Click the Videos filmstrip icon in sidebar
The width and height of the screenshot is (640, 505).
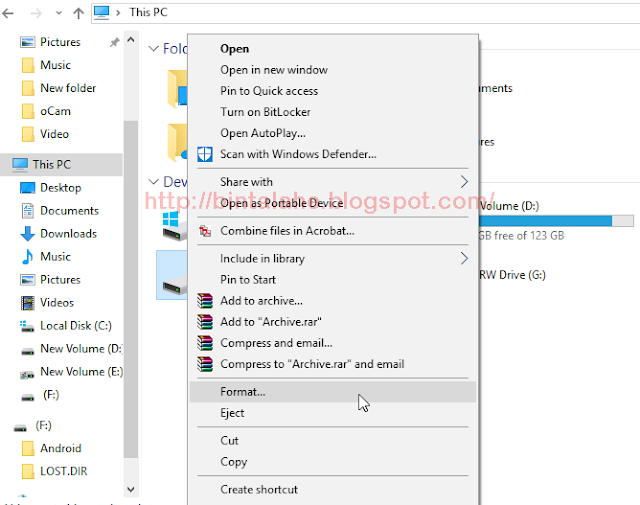(28, 303)
